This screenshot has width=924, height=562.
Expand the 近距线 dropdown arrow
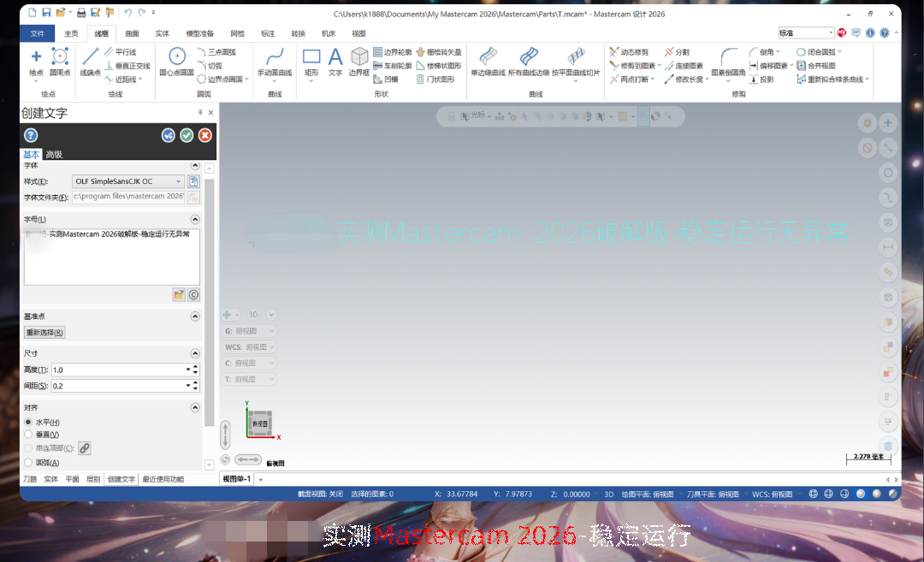tap(140, 80)
